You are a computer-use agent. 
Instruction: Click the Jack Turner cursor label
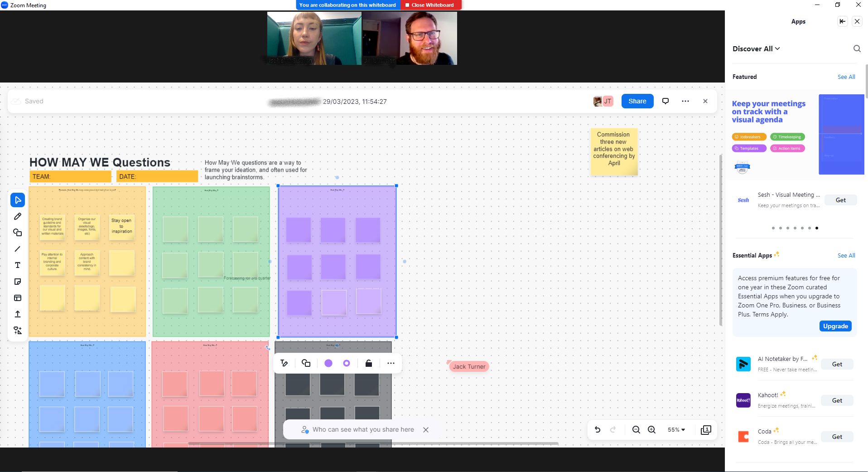(469, 366)
